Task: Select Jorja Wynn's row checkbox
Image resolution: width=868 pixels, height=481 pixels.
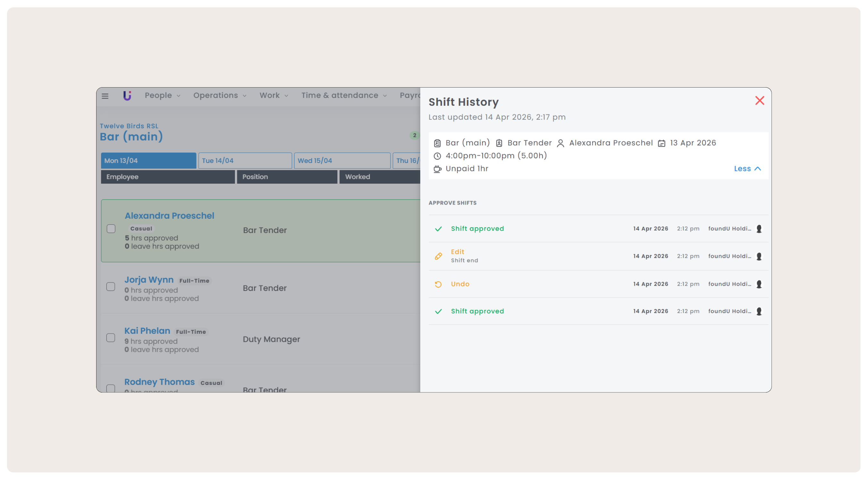Action: [x=111, y=287]
